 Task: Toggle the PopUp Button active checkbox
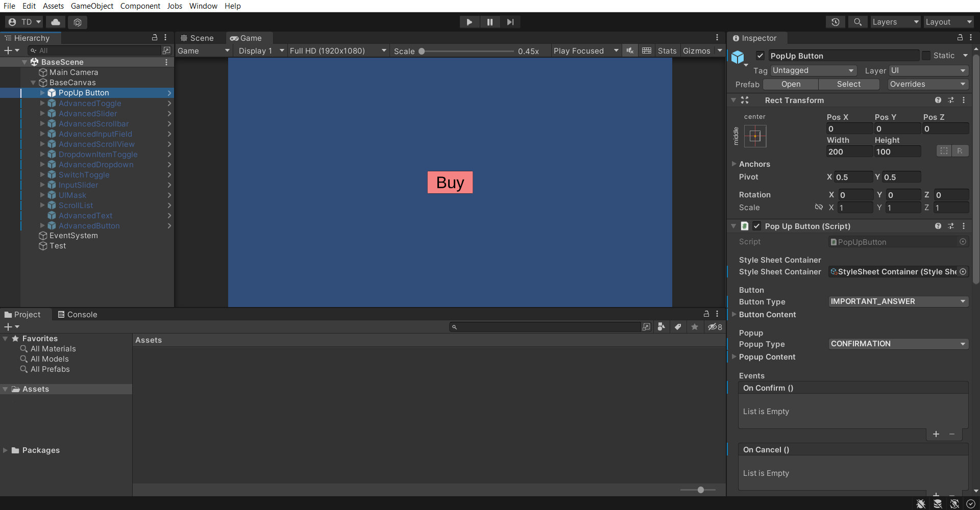760,56
